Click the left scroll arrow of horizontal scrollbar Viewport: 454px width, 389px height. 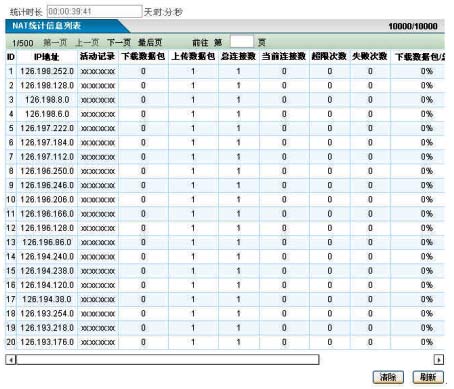11,360
